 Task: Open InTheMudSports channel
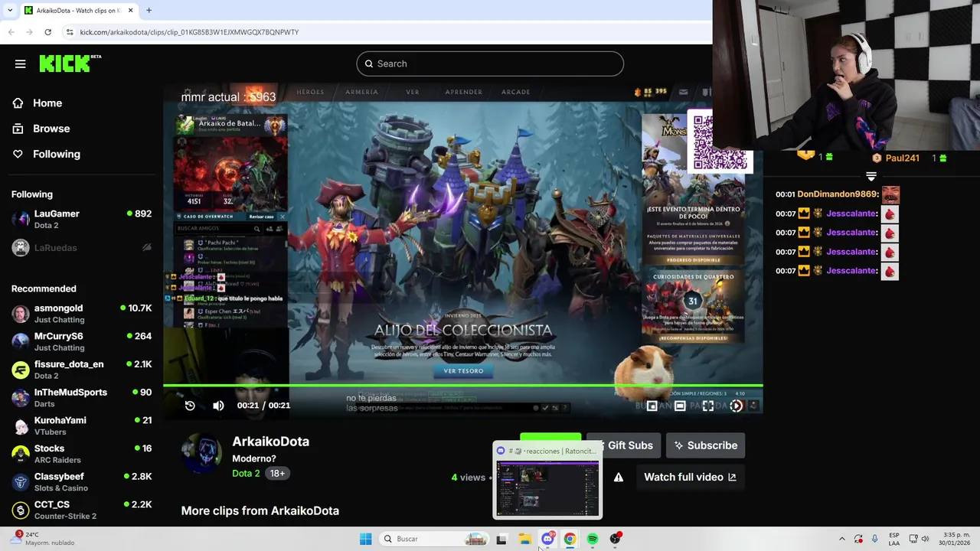(81, 398)
